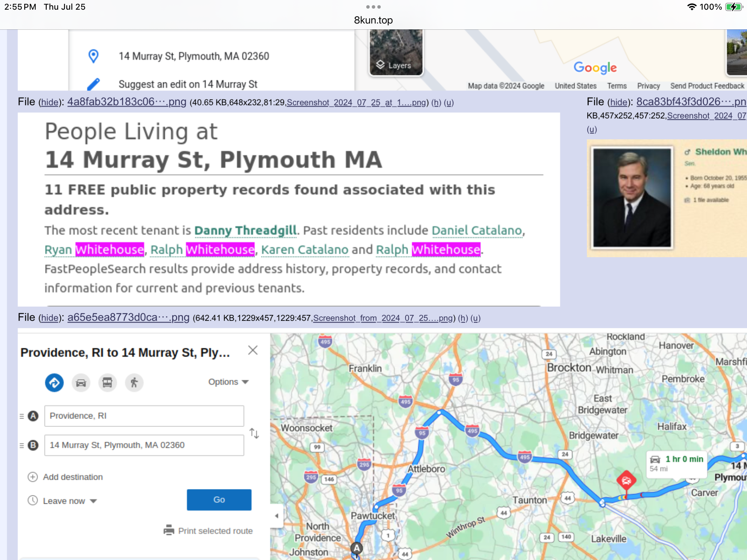Screen dimensions: 747x560
Task: Open original filename Screenshot_from_2024_07_25….png
Action: click(383, 318)
